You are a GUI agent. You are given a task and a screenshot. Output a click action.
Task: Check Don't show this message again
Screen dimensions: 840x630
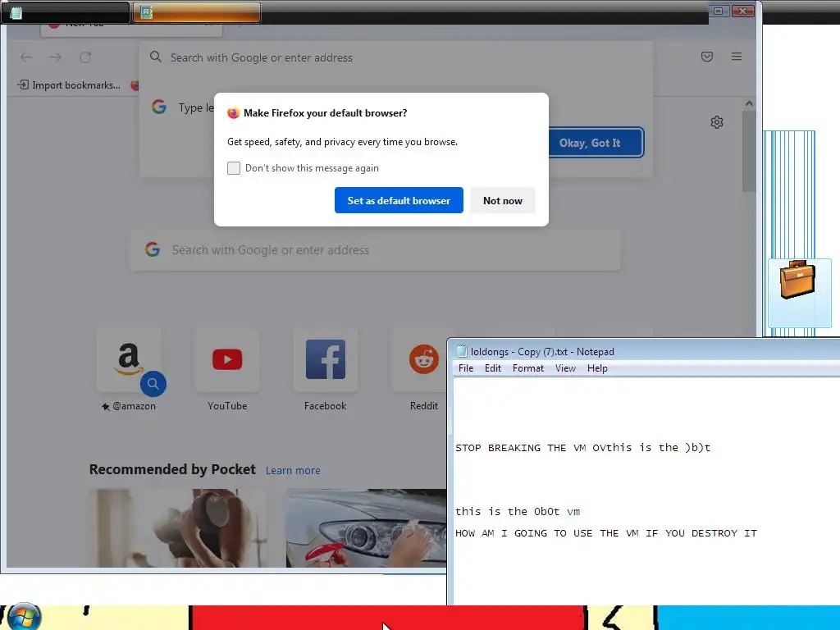pyautogui.click(x=234, y=168)
